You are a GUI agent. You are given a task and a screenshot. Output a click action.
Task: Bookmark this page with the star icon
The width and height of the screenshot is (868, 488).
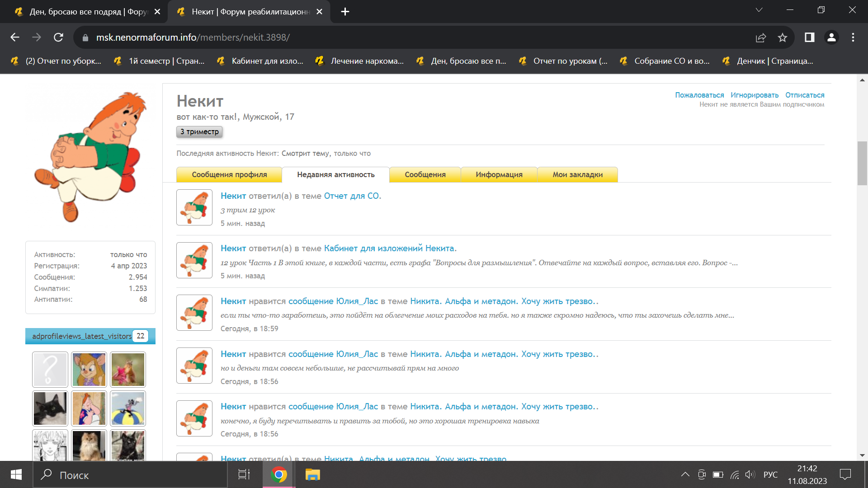(x=783, y=38)
